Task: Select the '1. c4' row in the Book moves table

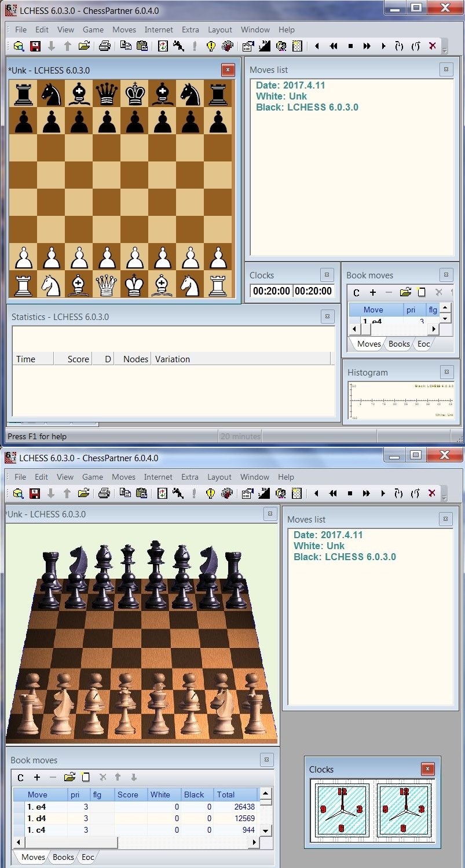Action: pyautogui.click(x=136, y=830)
